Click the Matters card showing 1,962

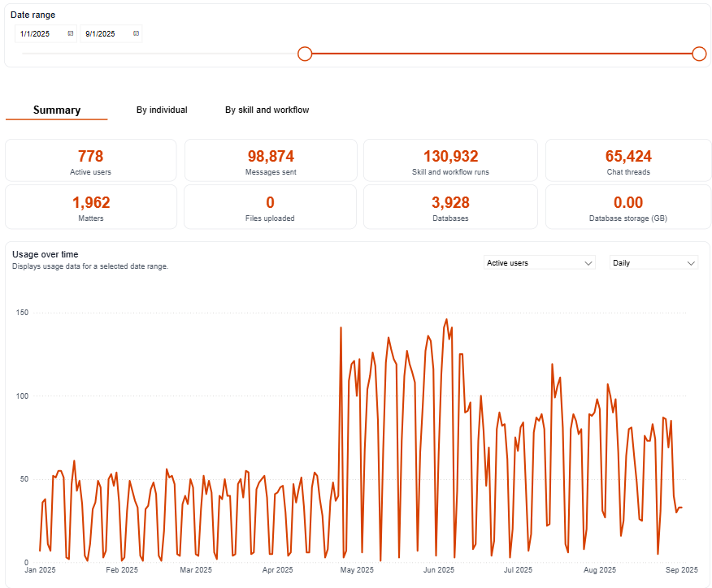click(90, 206)
